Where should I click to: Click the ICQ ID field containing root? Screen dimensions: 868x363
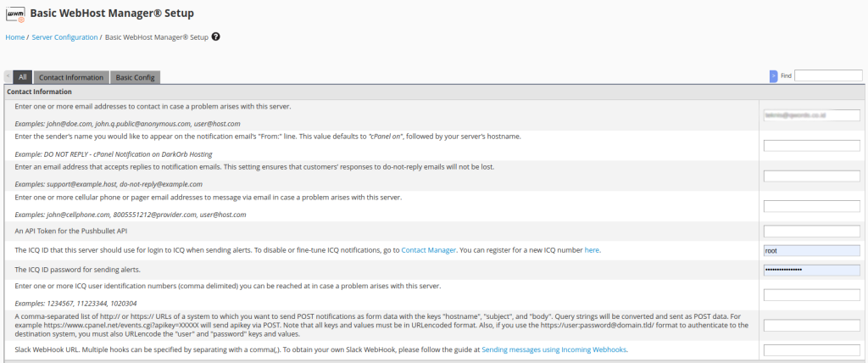click(811, 250)
